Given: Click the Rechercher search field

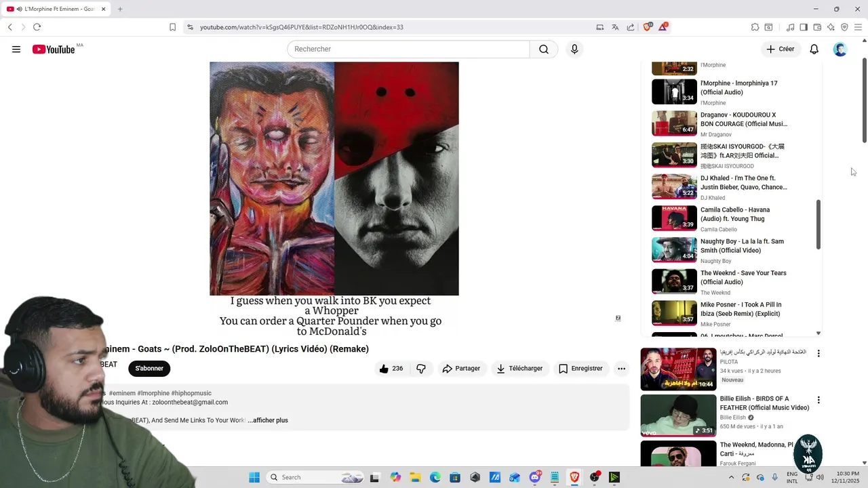Looking at the screenshot, I should (x=408, y=49).
